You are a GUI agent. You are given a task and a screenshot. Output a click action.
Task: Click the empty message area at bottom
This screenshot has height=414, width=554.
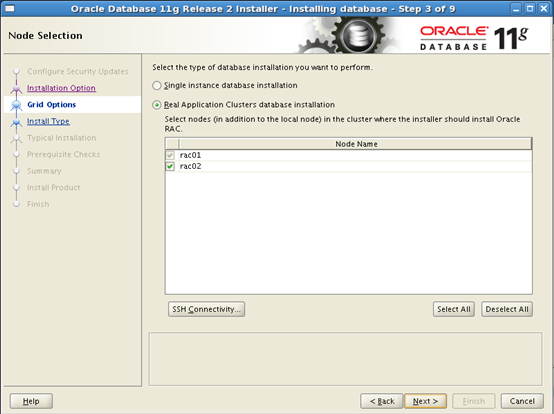tap(345, 359)
